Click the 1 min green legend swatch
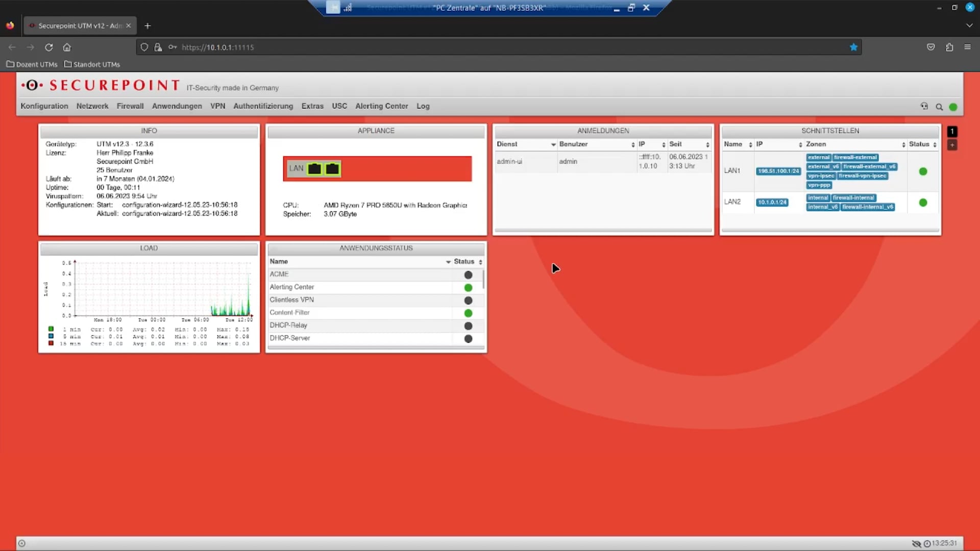 point(51,329)
